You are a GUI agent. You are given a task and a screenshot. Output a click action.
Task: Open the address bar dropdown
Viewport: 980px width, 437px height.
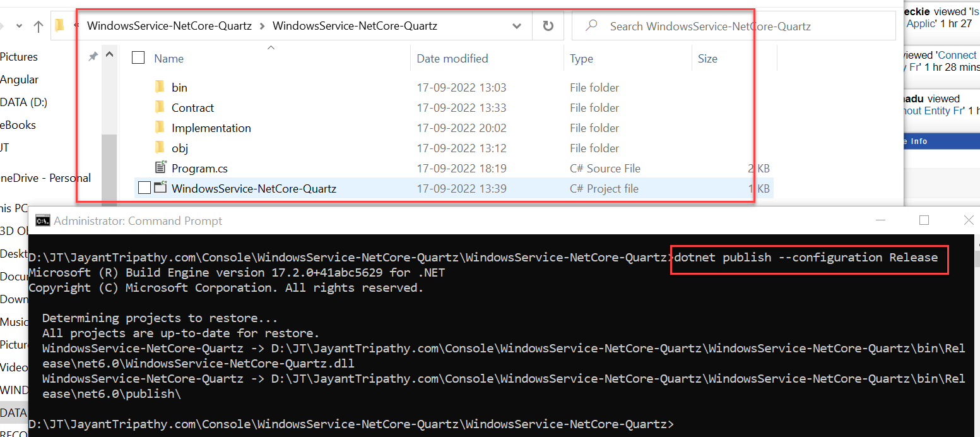pos(517,25)
